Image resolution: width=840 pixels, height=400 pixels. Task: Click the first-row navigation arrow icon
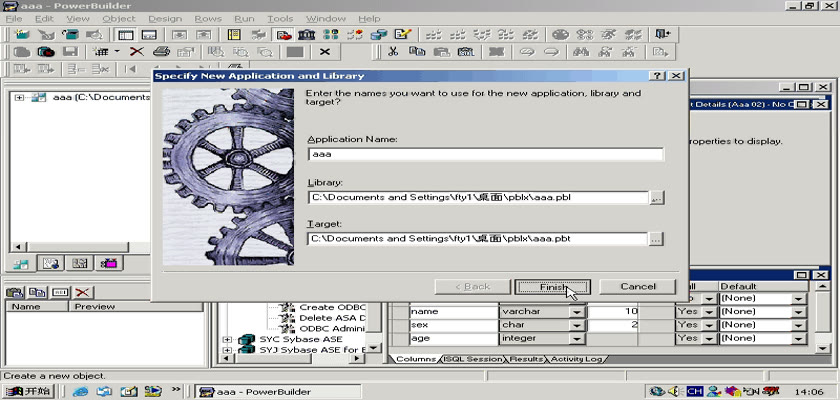[130, 69]
